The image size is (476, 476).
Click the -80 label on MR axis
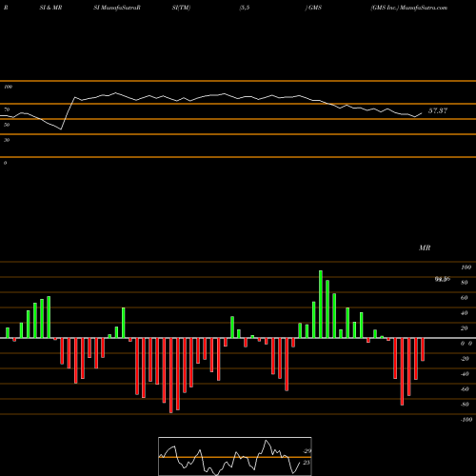point(465,405)
